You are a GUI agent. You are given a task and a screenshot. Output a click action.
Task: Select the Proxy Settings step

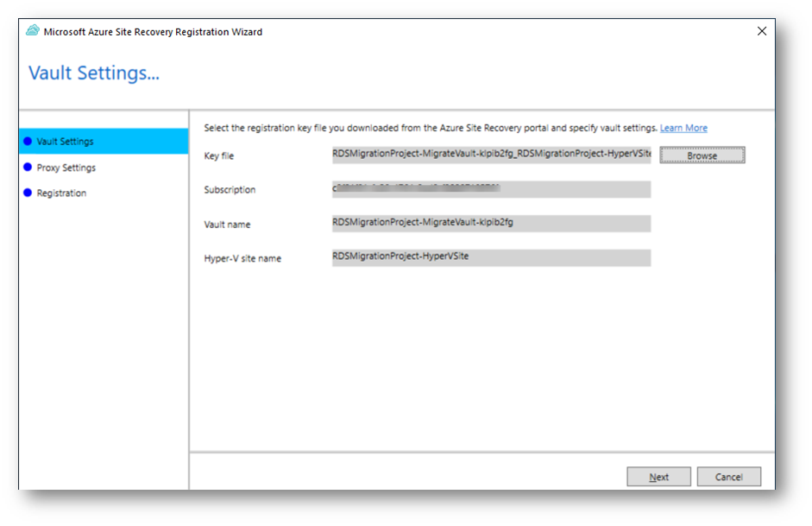coord(66,168)
